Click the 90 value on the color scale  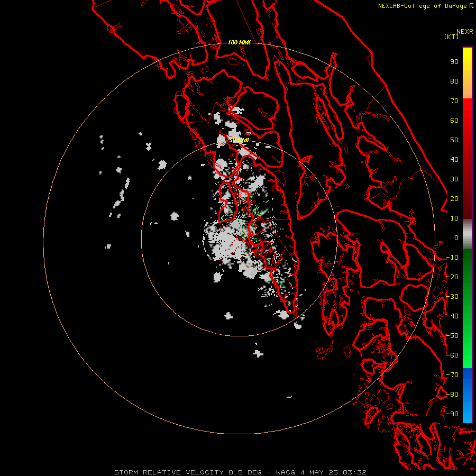[454, 62]
